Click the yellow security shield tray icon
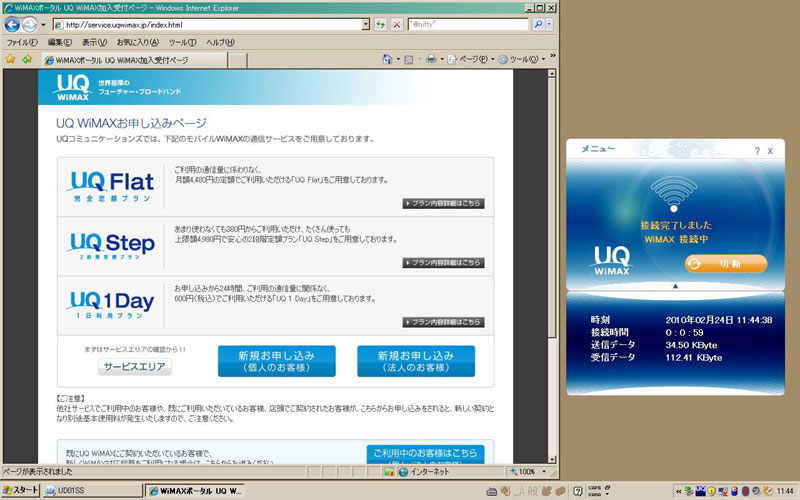This screenshot has width=800, height=500. point(712,491)
